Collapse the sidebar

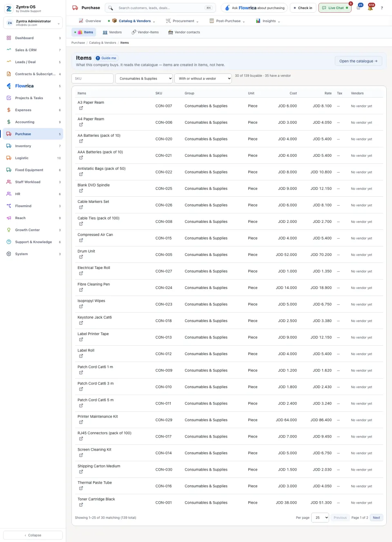click(x=33, y=535)
